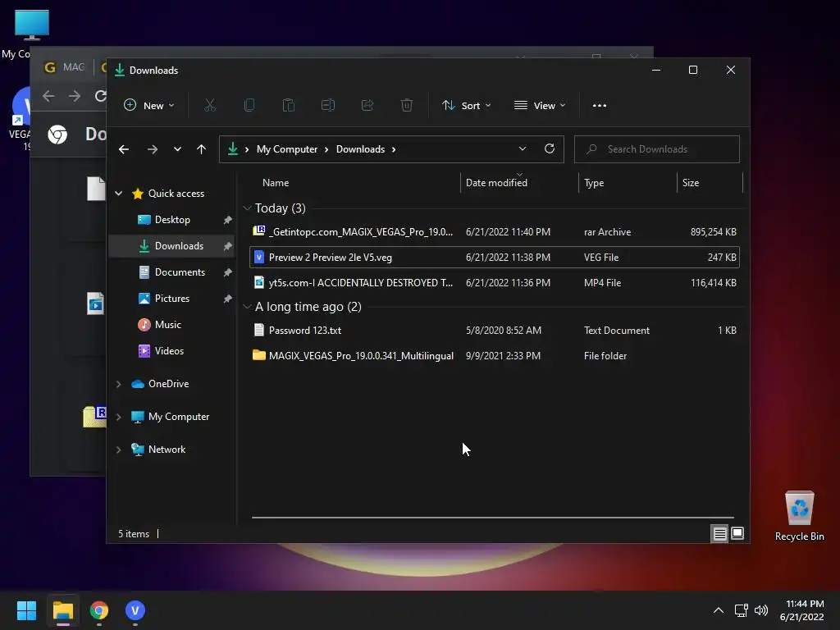Unpin Documents from Quick access
Viewport: 840px width, 630px height.
228,272
